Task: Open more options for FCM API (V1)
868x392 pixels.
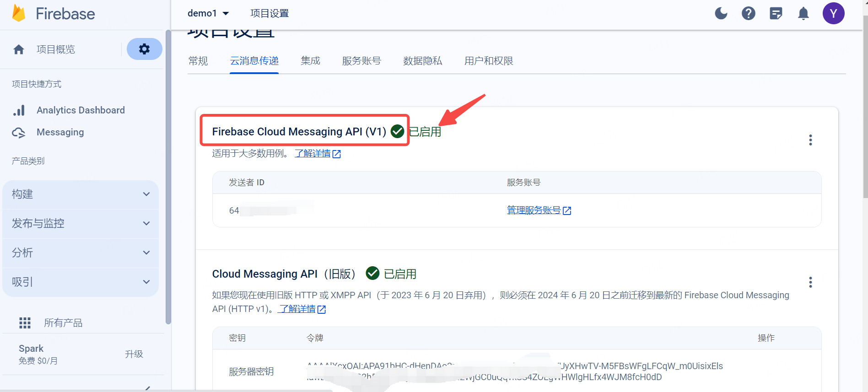Action: (810, 140)
